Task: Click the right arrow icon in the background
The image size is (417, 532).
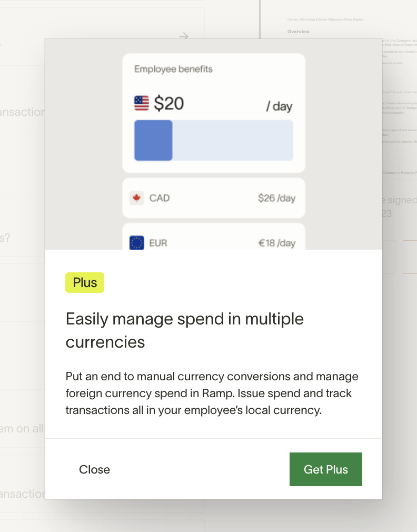Action: tap(183, 36)
